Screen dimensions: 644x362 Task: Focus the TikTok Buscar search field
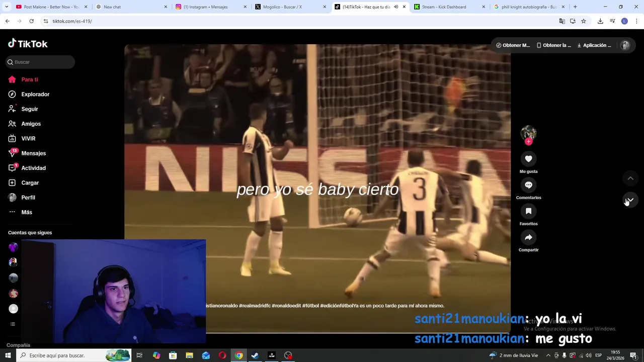coord(40,62)
